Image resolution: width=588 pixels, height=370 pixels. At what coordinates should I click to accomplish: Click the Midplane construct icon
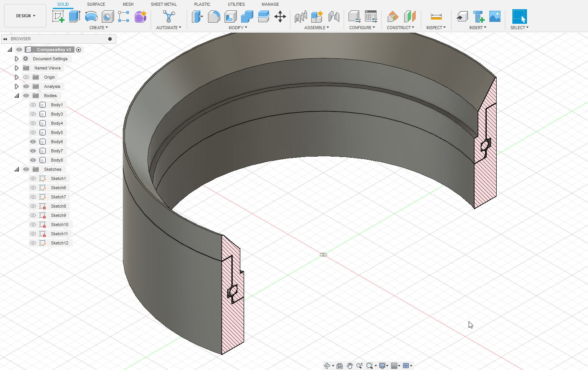coord(410,17)
